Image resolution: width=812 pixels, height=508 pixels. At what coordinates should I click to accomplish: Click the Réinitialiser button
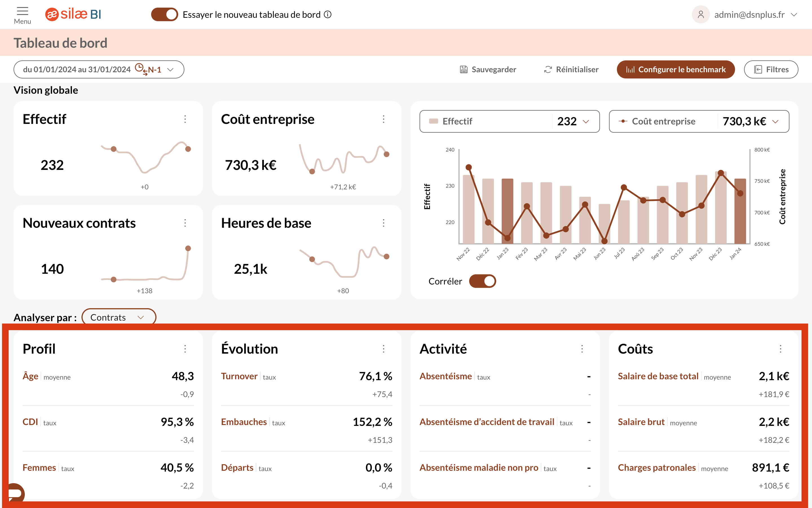pos(571,69)
